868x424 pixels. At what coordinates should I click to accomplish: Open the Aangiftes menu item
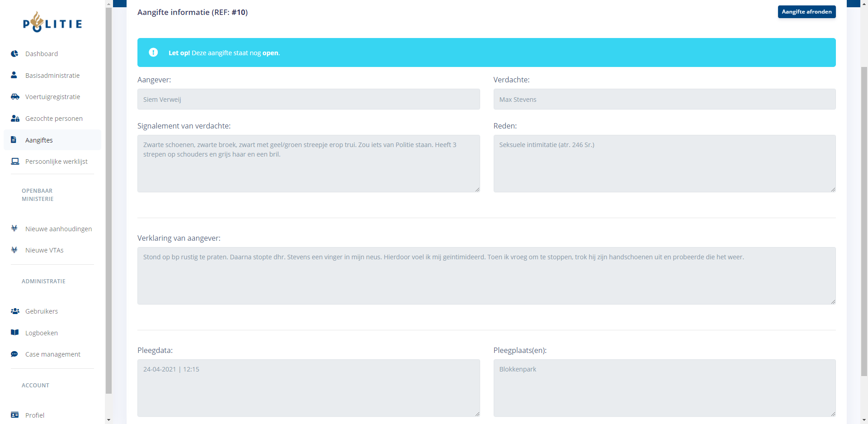coord(39,140)
